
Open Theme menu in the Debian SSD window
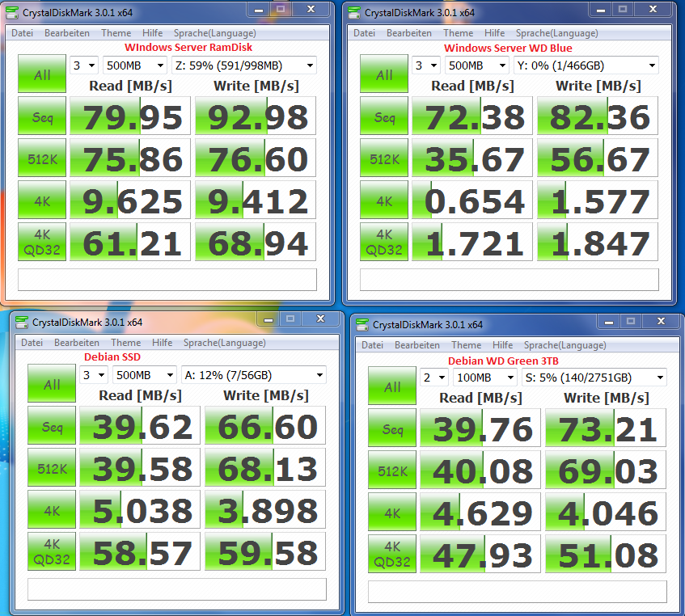point(126,343)
